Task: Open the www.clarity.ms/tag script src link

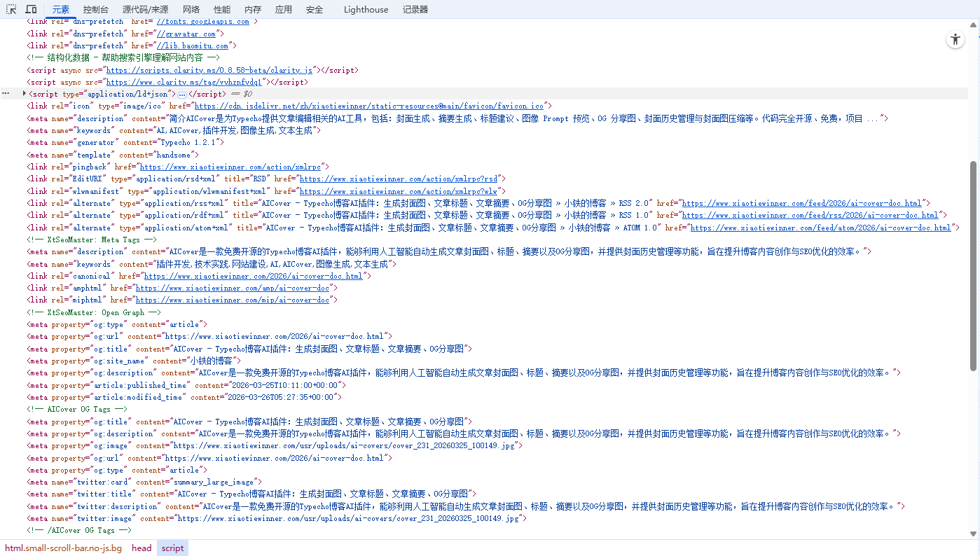Action: tap(184, 82)
